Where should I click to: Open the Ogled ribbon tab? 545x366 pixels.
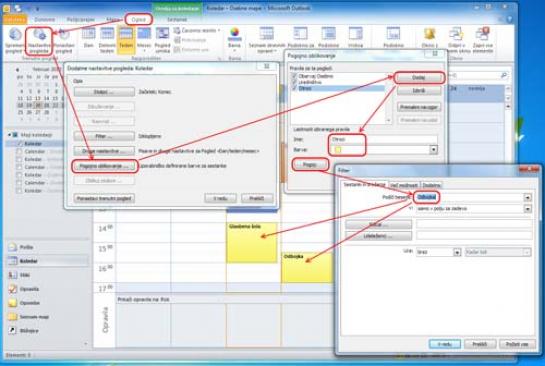click(x=139, y=19)
